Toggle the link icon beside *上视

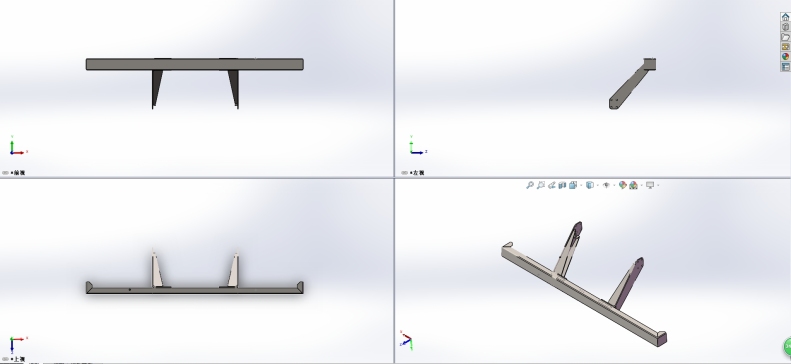(5, 359)
